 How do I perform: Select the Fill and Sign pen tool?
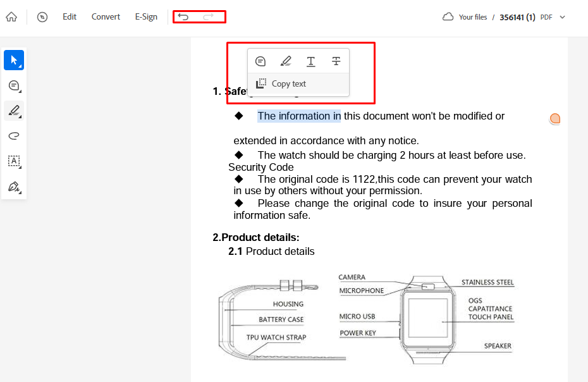14,187
